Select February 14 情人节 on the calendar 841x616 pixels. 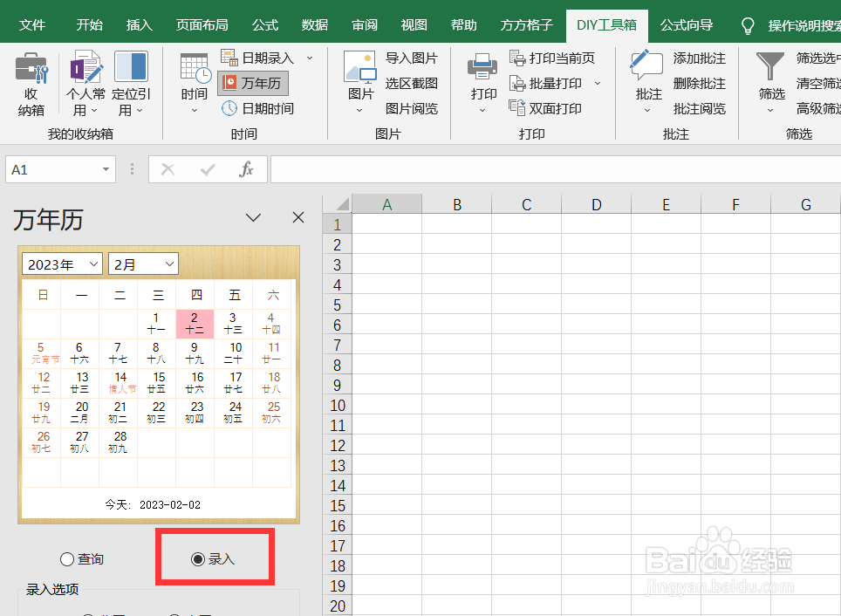tap(118, 382)
